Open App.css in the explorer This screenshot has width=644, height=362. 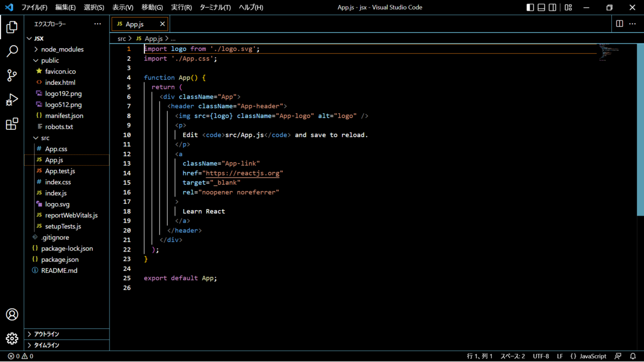point(67,149)
